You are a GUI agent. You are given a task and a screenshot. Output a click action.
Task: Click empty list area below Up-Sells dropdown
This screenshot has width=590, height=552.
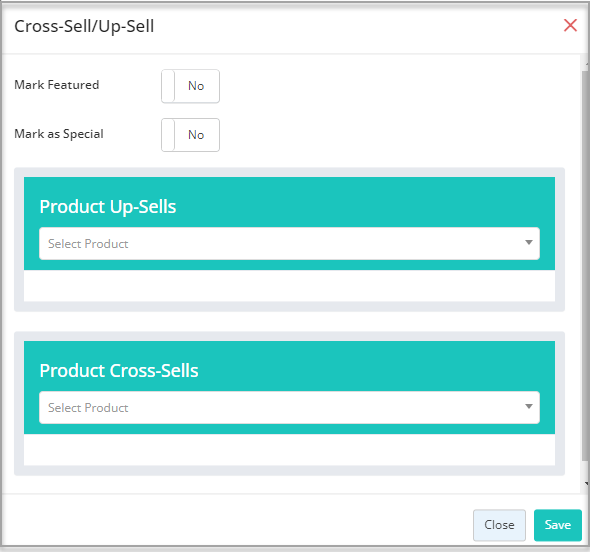(289, 286)
